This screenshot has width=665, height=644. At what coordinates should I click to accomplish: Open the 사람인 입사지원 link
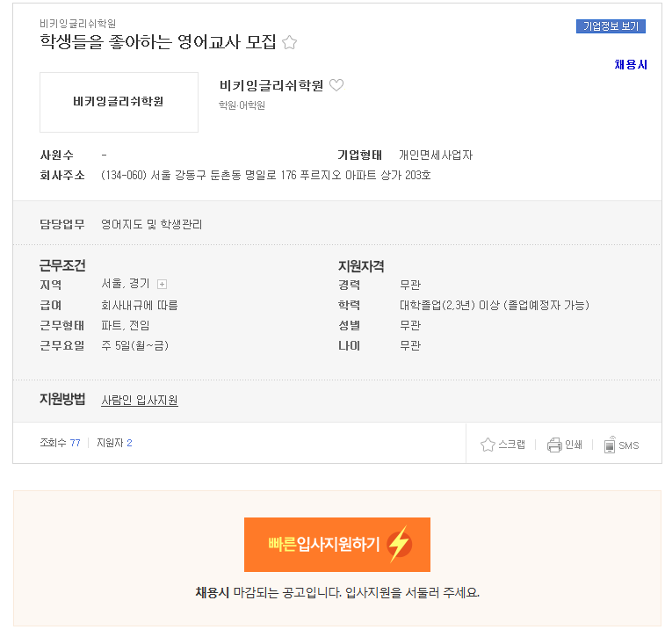pyautogui.click(x=140, y=400)
